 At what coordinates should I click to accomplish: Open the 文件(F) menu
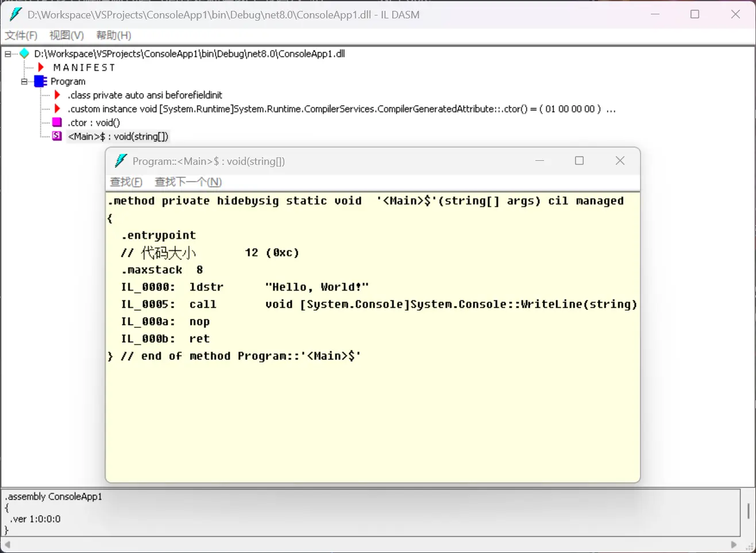21,36
